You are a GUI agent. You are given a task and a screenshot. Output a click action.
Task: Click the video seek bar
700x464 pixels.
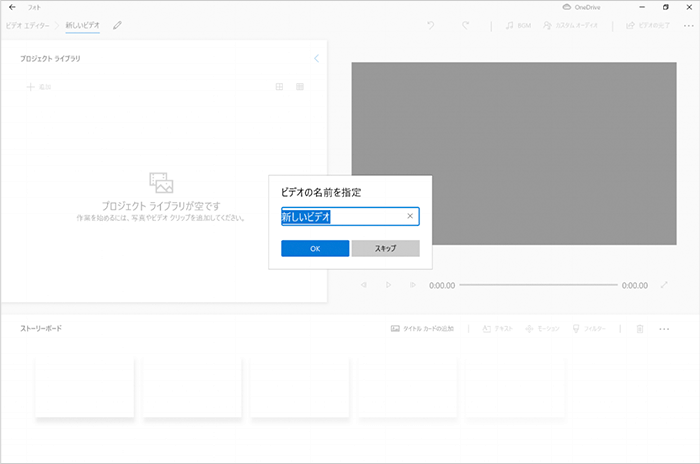click(538, 285)
